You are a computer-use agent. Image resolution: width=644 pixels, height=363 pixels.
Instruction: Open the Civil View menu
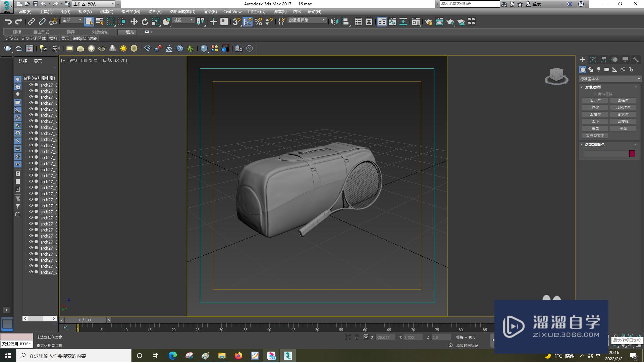click(232, 12)
